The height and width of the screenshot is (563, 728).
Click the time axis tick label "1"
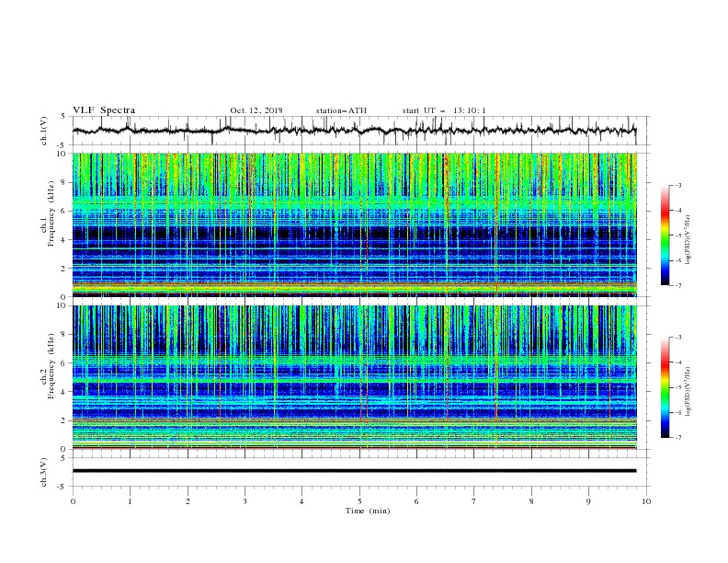point(130,501)
